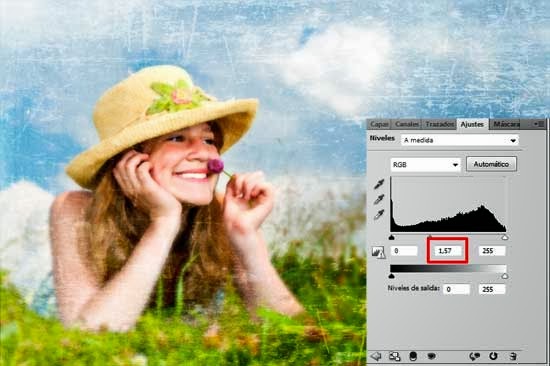Switch to the Trazados tab
Viewport: 550px width, 366px height.
[439, 124]
